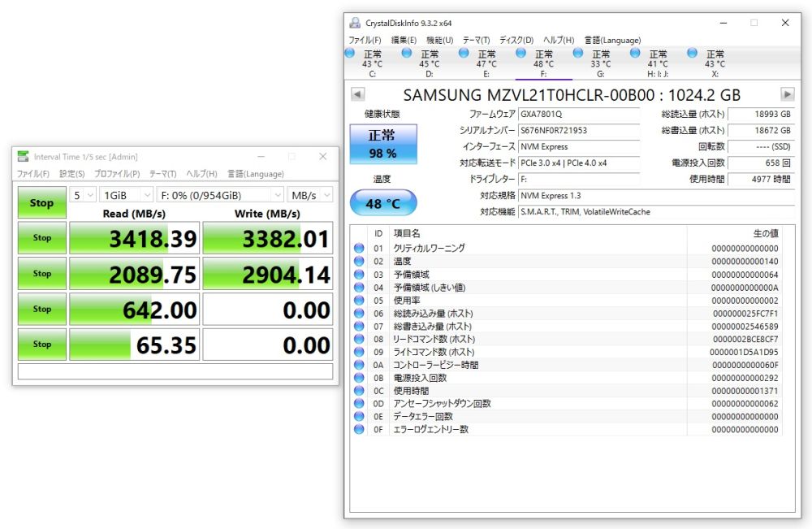The image size is (812, 529).
Task: Click status icon for 0A コントローラービジー時間
Action: tap(359, 365)
